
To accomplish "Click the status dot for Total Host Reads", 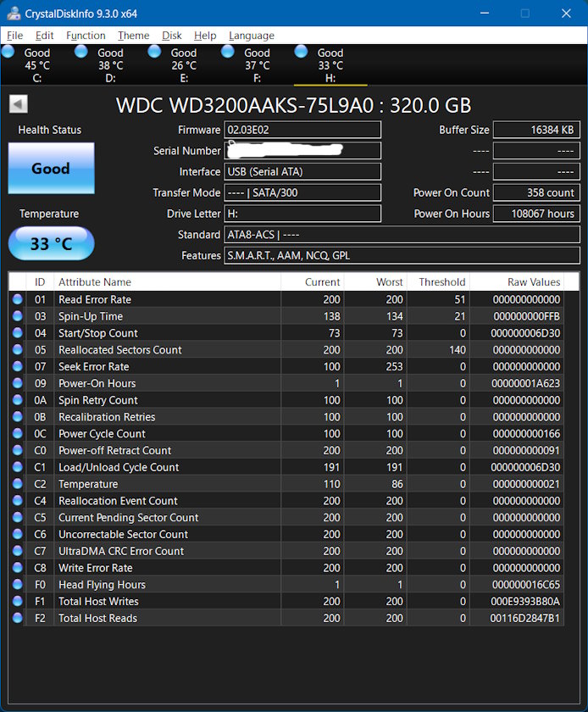I will click(x=17, y=618).
